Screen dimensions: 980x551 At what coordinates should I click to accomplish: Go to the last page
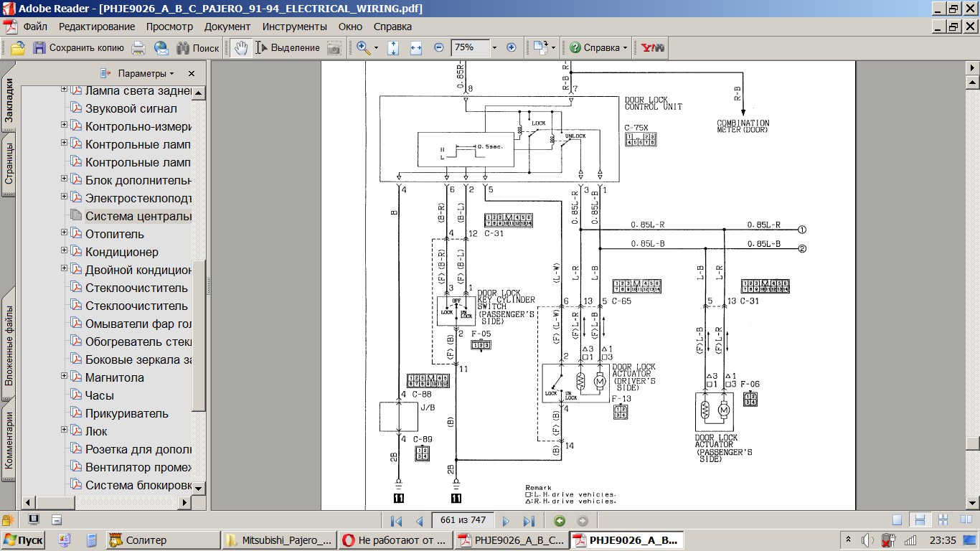coord(529,521)
